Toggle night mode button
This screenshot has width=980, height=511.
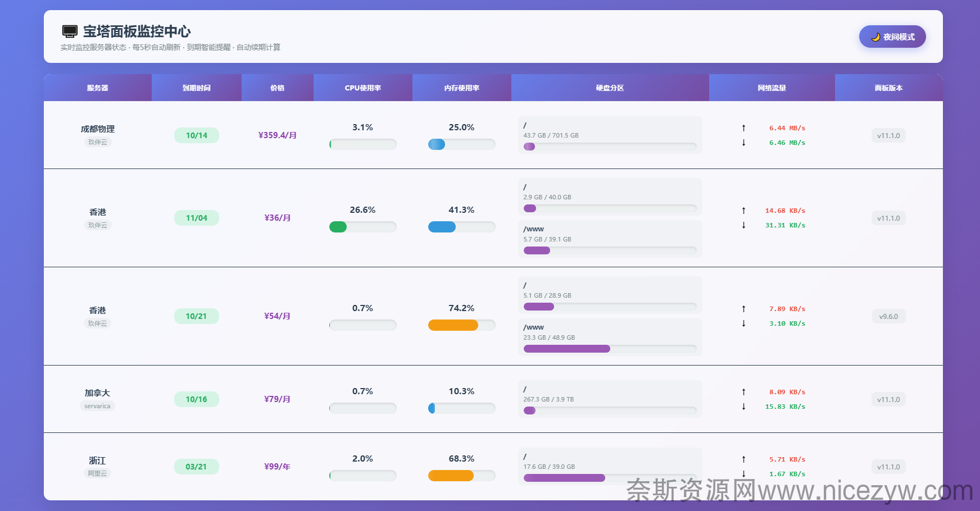click(x=892, y=36)
